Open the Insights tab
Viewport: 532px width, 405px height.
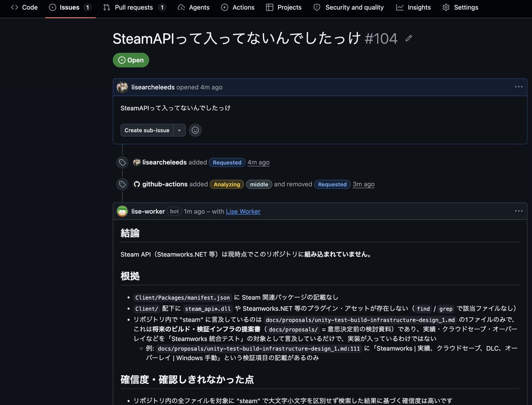click(x=413, y=8)
